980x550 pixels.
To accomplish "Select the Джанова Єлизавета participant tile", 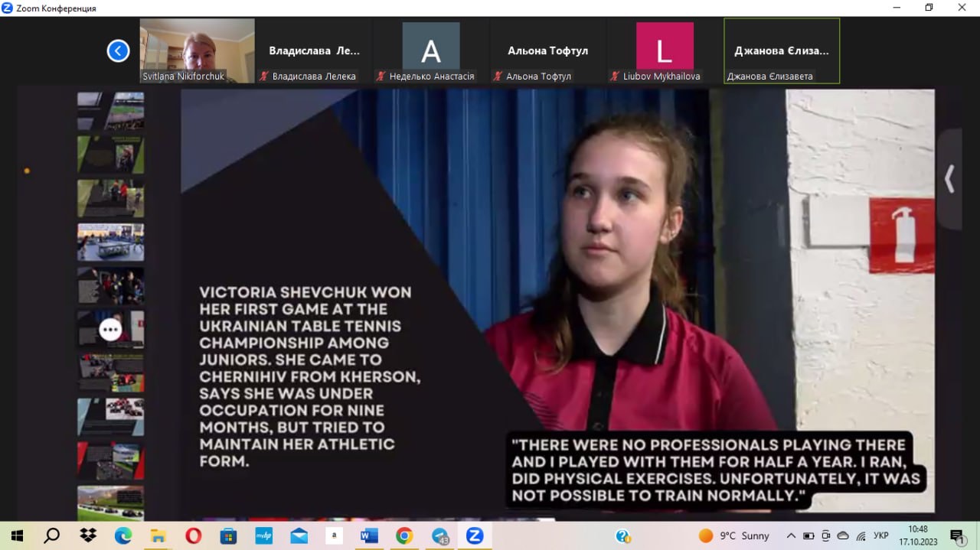I will pos(781,50).
